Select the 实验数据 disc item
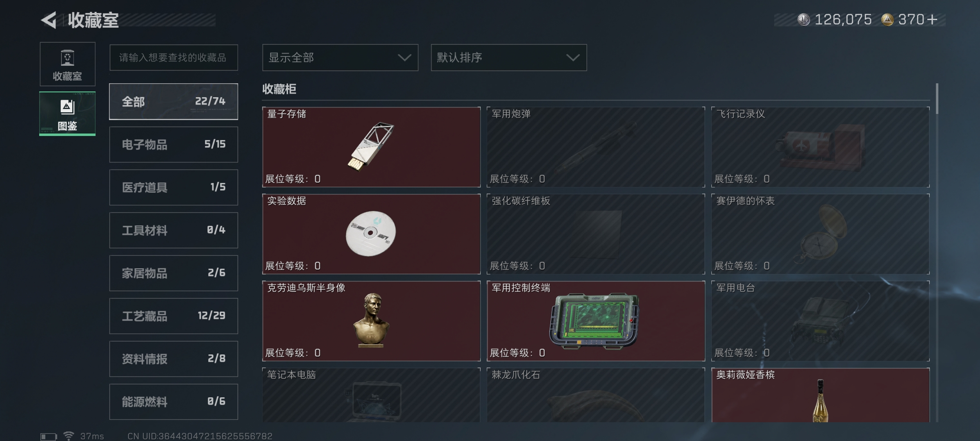The image size is (980, 441). coord(371,234)
